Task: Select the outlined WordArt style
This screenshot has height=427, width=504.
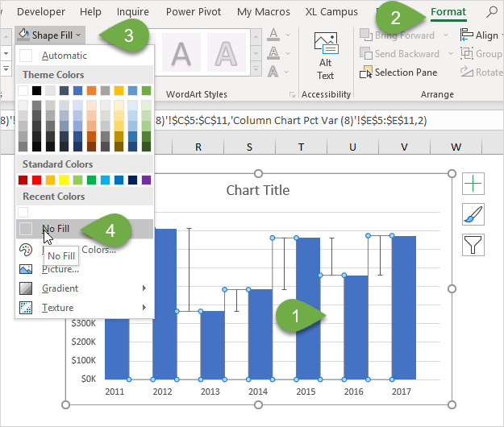Action: (x=226, y=53)
